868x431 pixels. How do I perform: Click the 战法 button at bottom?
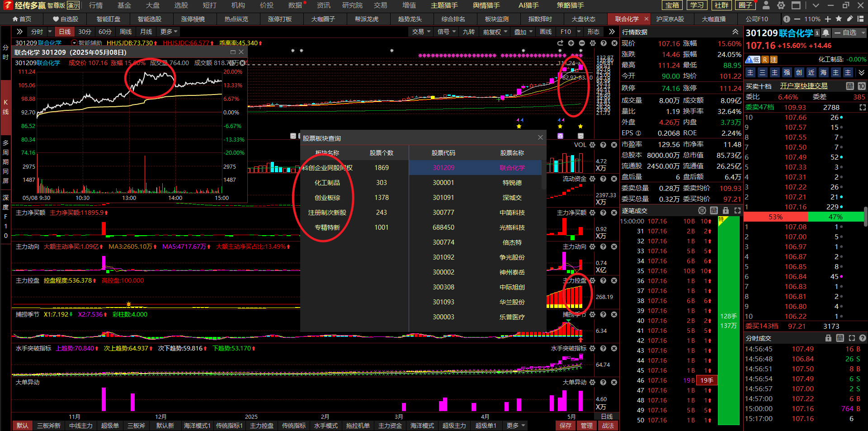click(608, 426)
